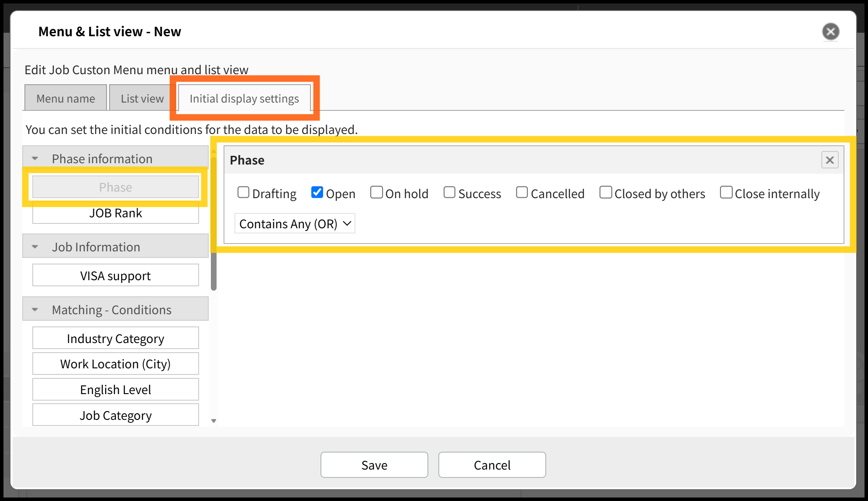
Task: Toggle the Close internally checkbox
Action: click(x=726, y=192)
